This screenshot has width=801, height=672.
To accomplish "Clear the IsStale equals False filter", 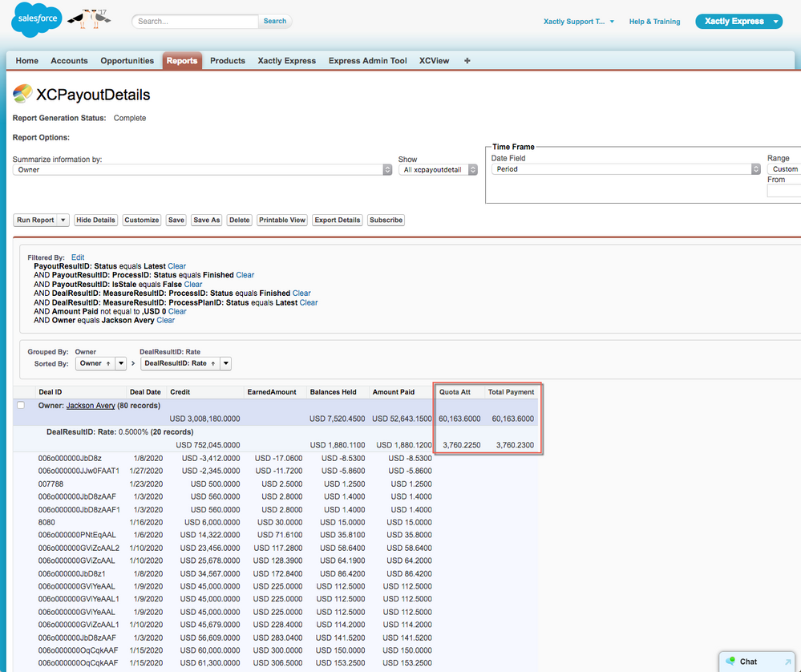I will (193, 285).
